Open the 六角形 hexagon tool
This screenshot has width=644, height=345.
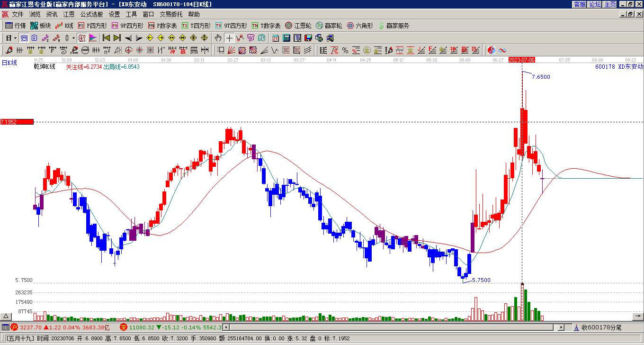(360, 26)
